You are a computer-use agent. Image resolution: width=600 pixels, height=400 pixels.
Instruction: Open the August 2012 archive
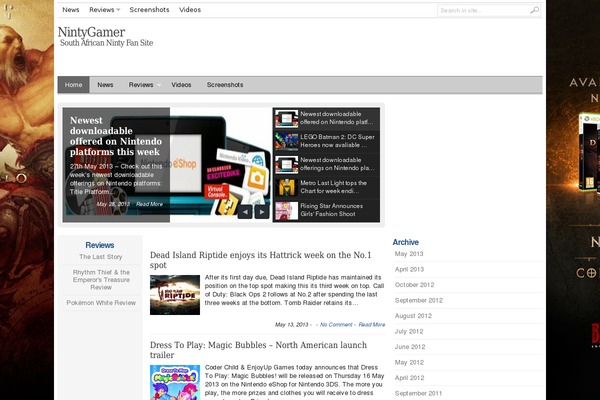[x=413, y=316]
